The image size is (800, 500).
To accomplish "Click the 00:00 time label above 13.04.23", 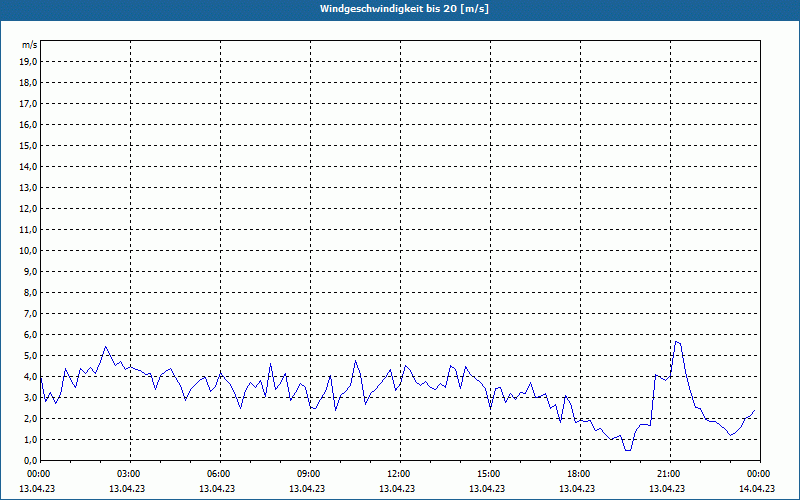I will click(38, 474).
